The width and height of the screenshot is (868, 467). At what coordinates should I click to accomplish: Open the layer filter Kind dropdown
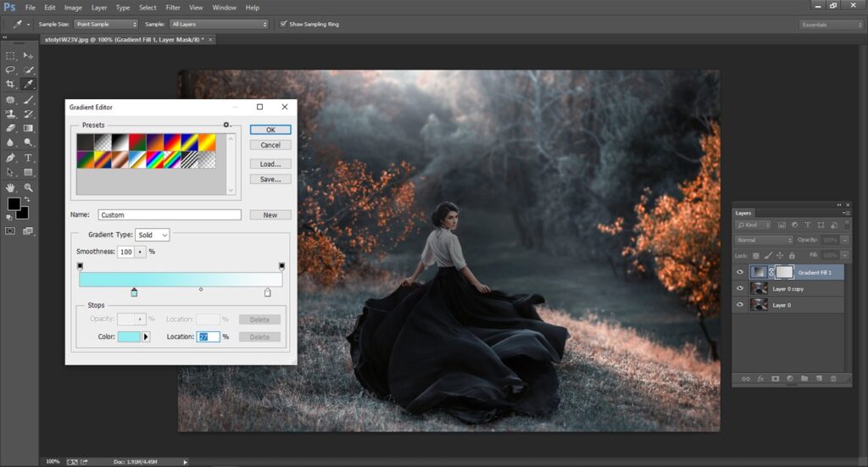753,225
